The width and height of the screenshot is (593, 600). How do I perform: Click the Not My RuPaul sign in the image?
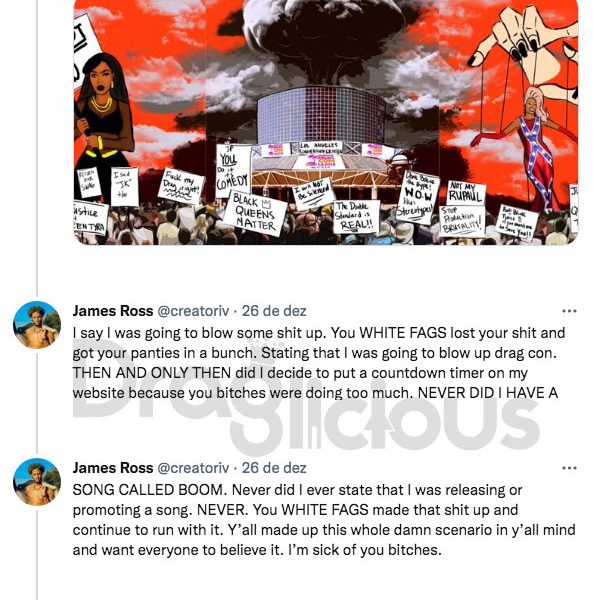click(465, 194)
